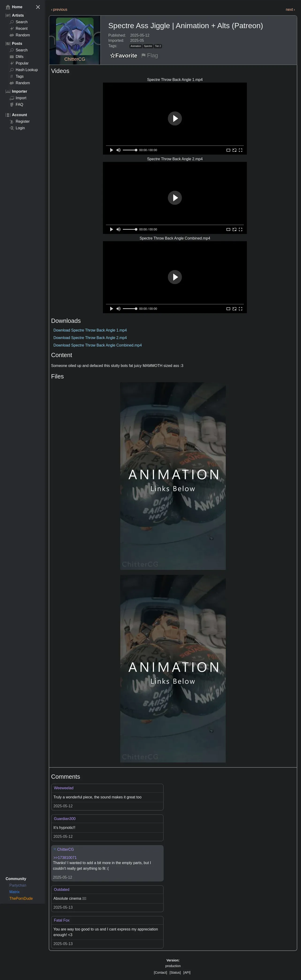
Task: Open the [API] footer link
Action: pos(187,972)
